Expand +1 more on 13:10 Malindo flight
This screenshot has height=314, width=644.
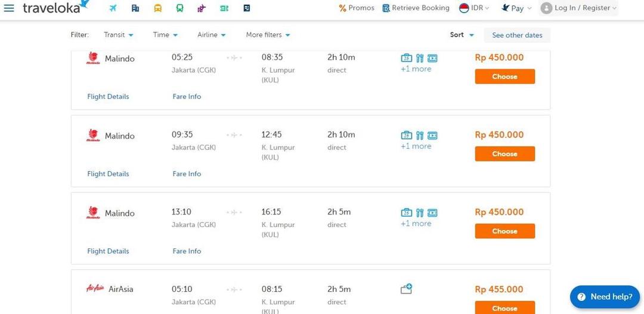pyautogui.click(x=416, y=223)
